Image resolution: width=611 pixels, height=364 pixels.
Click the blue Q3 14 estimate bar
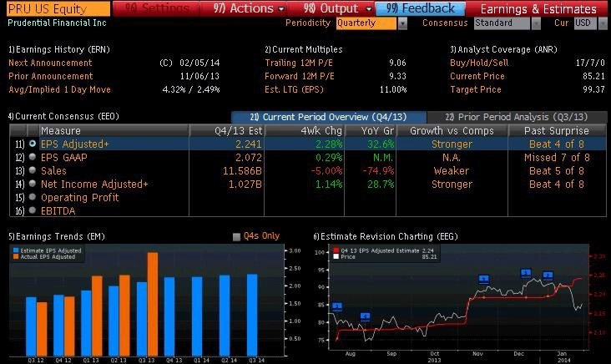(252, 315)
